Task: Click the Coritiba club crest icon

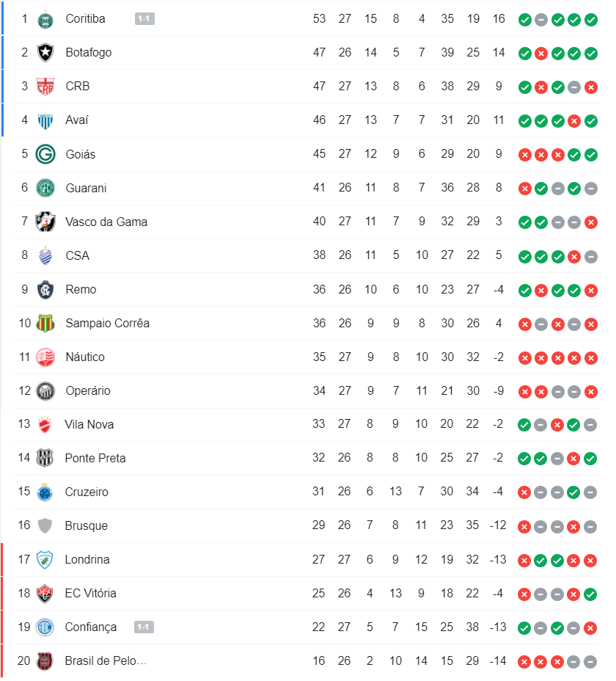Action: pos(45,19)
